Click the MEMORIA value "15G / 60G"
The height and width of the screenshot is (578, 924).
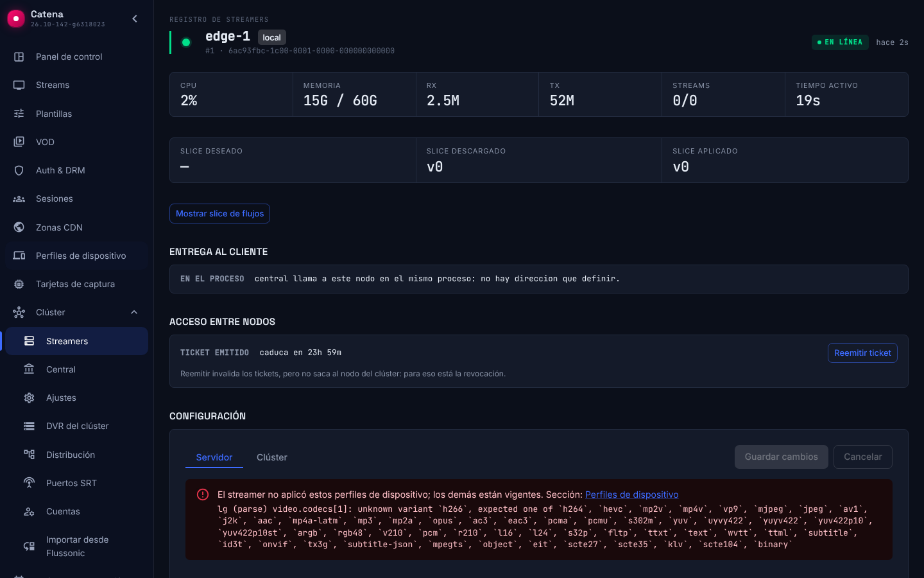click(x=340, y=101)
